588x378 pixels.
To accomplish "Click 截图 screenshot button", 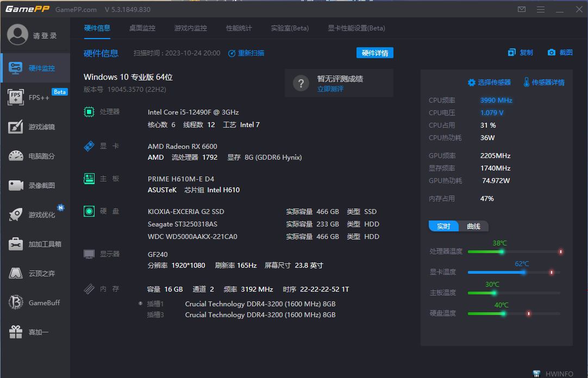I will pos(560,53).
